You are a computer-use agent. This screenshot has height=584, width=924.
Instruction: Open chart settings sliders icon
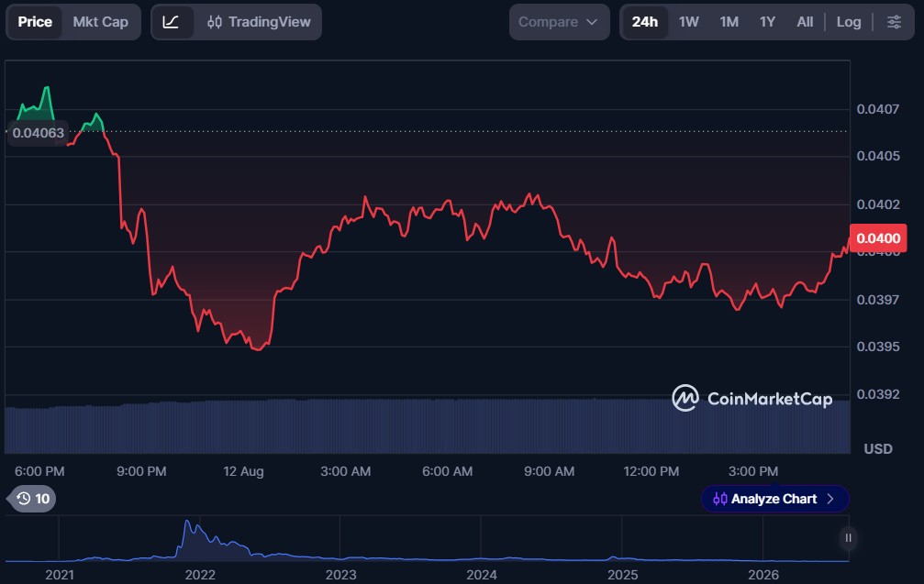(894, 22)
